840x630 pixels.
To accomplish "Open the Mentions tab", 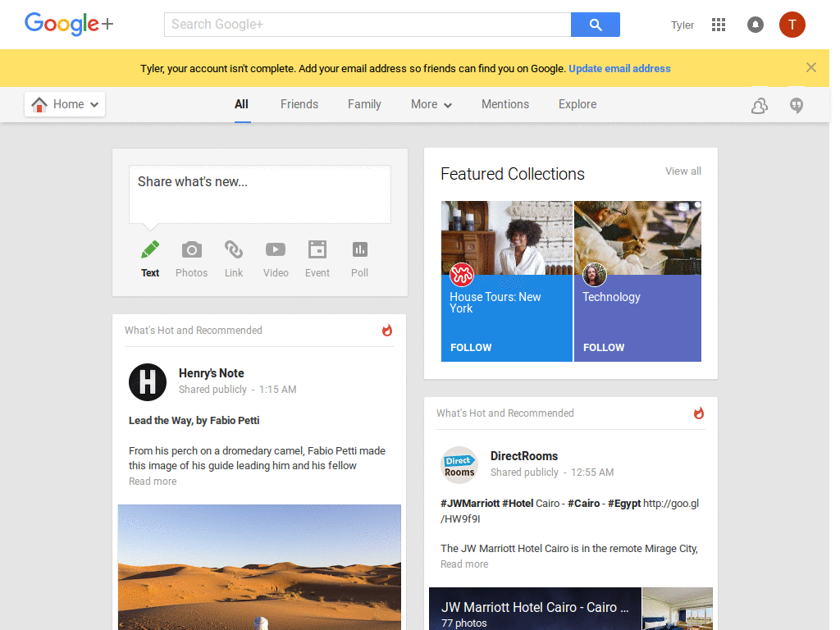I will (505, 104).
